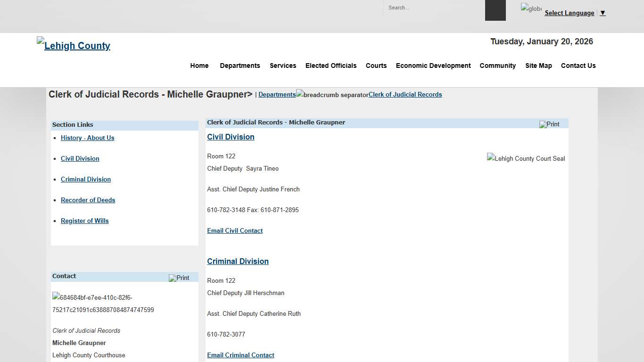Viewport: 644px width, 362px height.
Task: Open the Departments menu
Action: (x=239, y=66)
